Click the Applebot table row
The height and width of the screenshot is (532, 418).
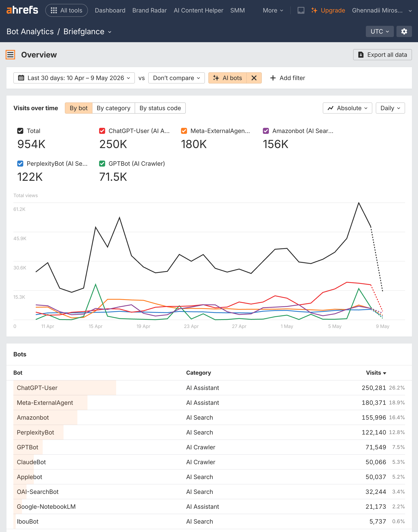(x=209, y=477)
